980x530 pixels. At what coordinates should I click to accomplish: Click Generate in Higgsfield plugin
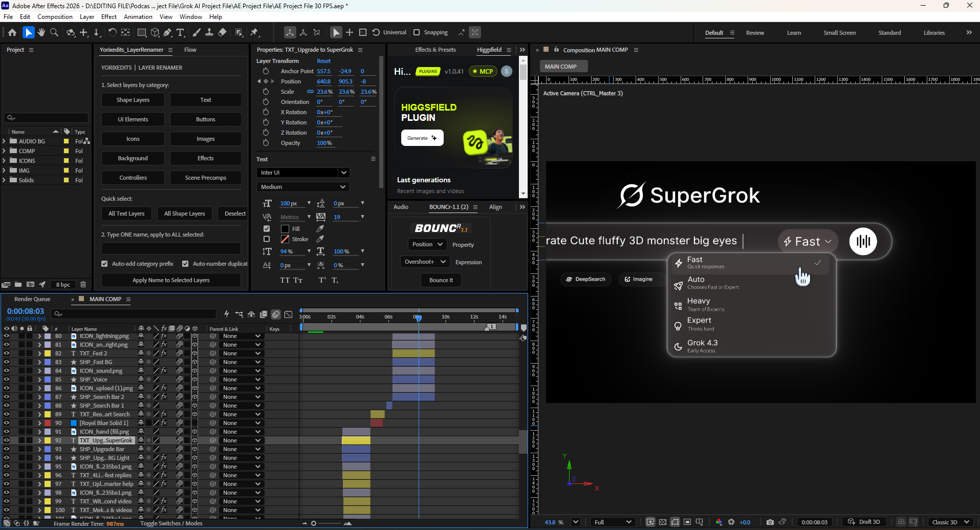coord(422,138)
